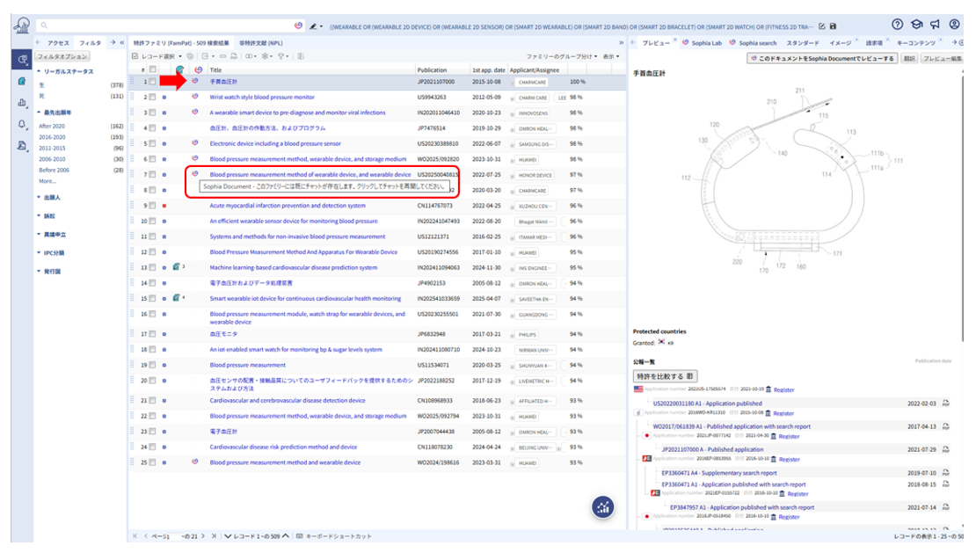The width and height of the screenshot is (976, 560).
Task: Click the save query floppy disk icon
Action: coord(833,26)
